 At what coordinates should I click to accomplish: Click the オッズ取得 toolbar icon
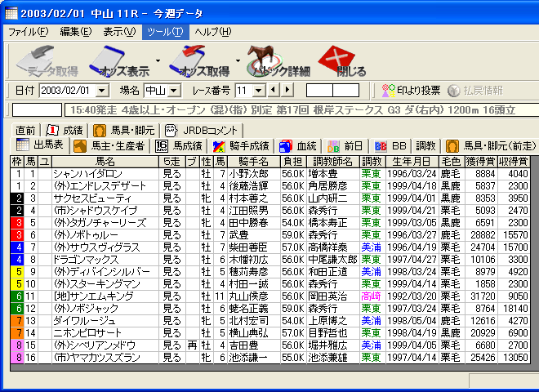[x=198, y=60]
